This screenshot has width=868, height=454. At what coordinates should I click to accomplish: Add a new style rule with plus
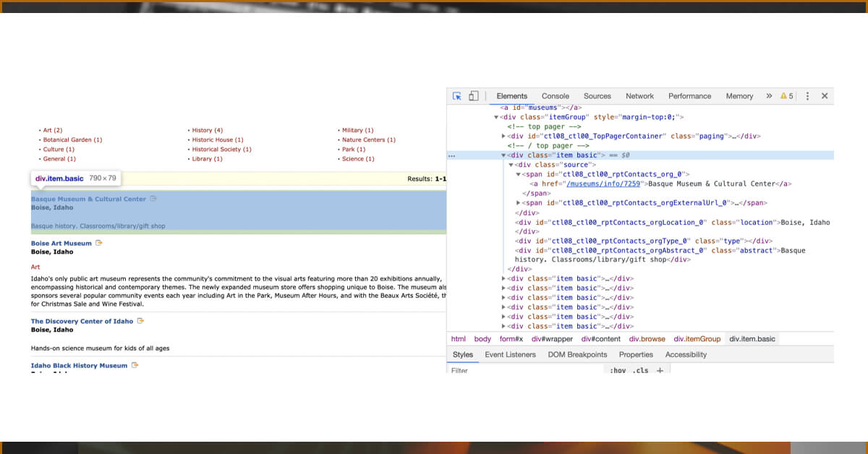click(x=660, y=371)
